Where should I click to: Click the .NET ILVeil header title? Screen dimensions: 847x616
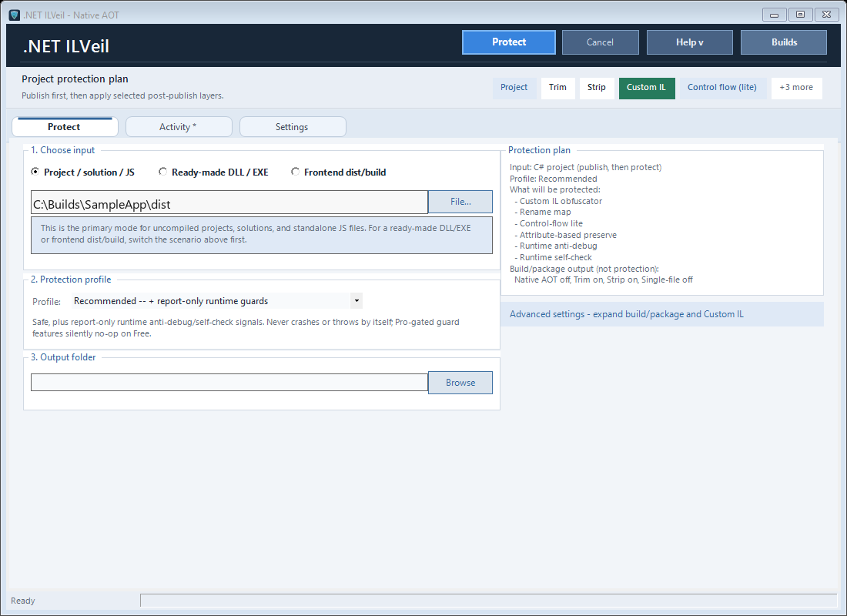[66, 46]
